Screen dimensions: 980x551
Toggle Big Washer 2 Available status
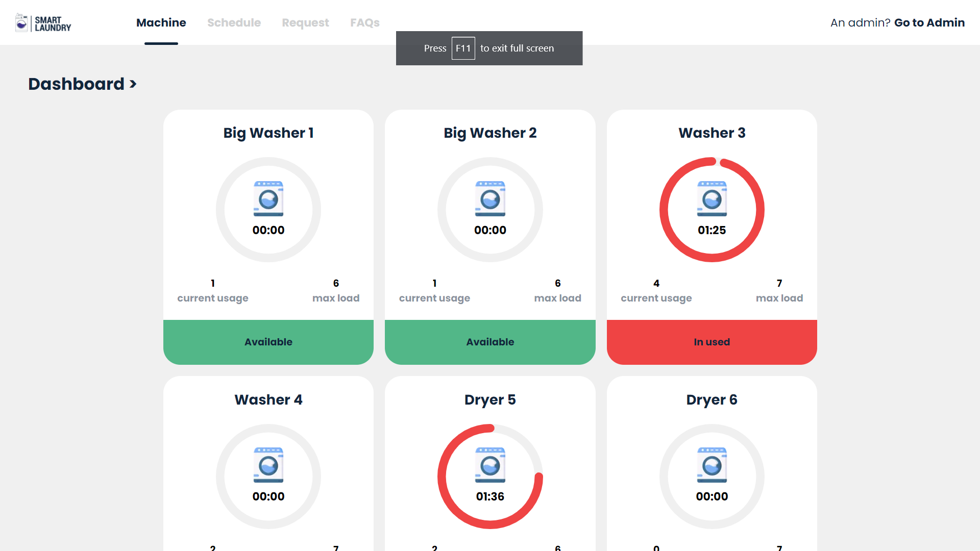click(x=489, y=342)
